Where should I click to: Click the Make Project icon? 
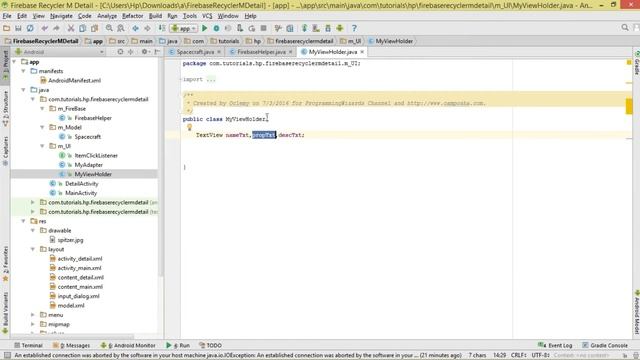click(162, 28)
